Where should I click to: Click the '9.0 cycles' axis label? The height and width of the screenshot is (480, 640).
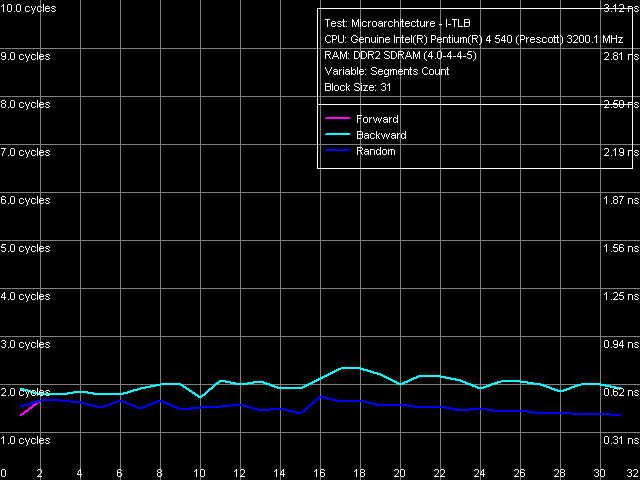coord(25,56)
